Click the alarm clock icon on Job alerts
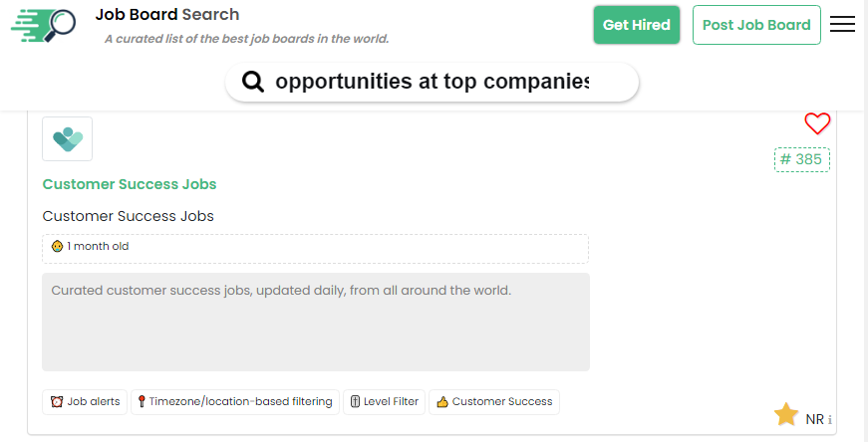This screenshot has width=868, height=442. (x=58, y=402)
